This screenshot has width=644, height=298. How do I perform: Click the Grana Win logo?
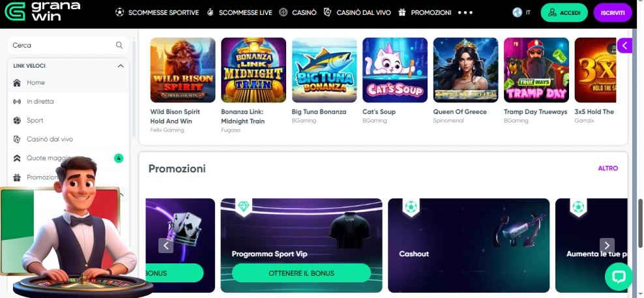click(x=42, y=12)
